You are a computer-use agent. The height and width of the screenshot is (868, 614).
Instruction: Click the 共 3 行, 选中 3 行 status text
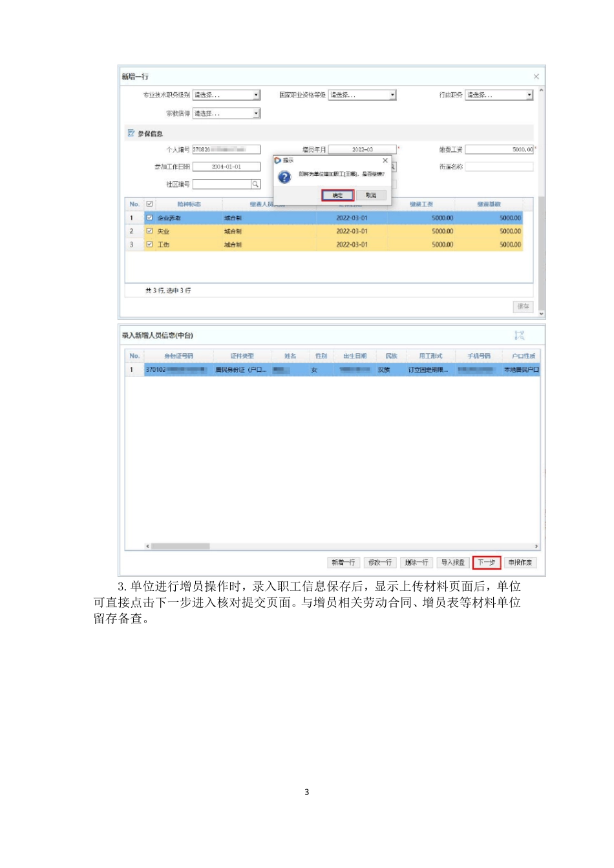click(x=168, y=291)
